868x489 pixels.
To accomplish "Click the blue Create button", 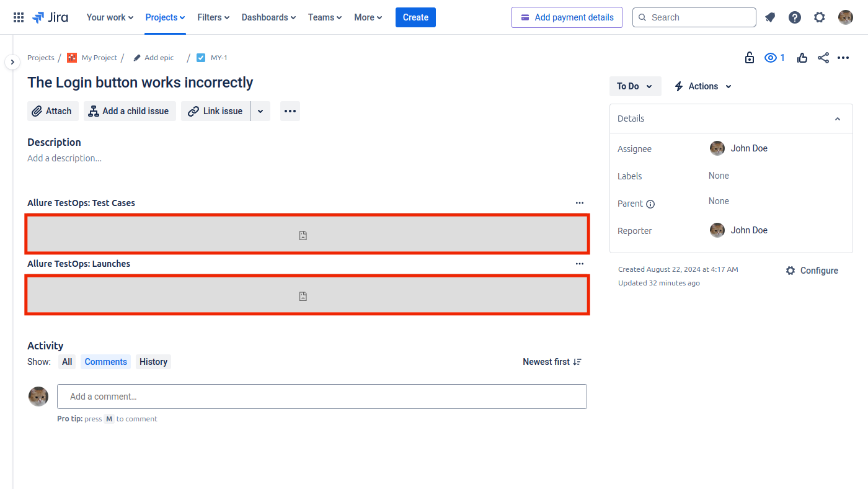I will (415, 17).
